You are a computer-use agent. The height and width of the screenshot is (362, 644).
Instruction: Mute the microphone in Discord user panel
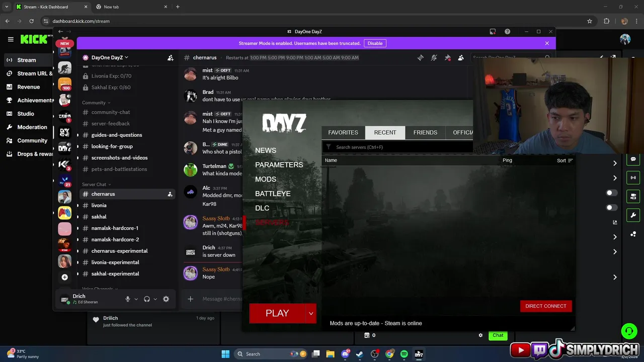(128, 299)
